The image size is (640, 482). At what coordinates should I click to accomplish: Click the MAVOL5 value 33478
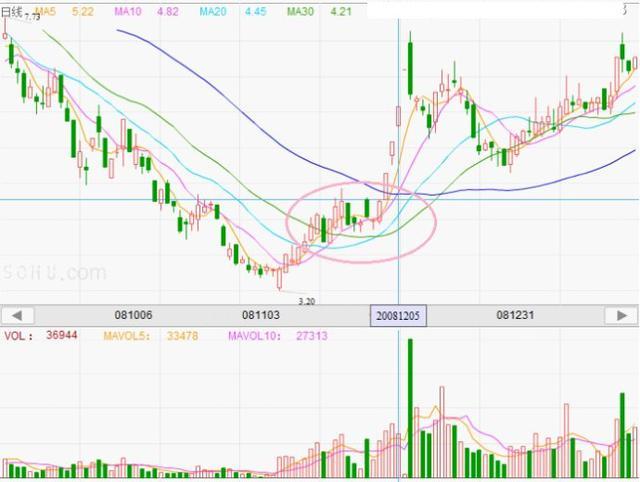[182, 336]
